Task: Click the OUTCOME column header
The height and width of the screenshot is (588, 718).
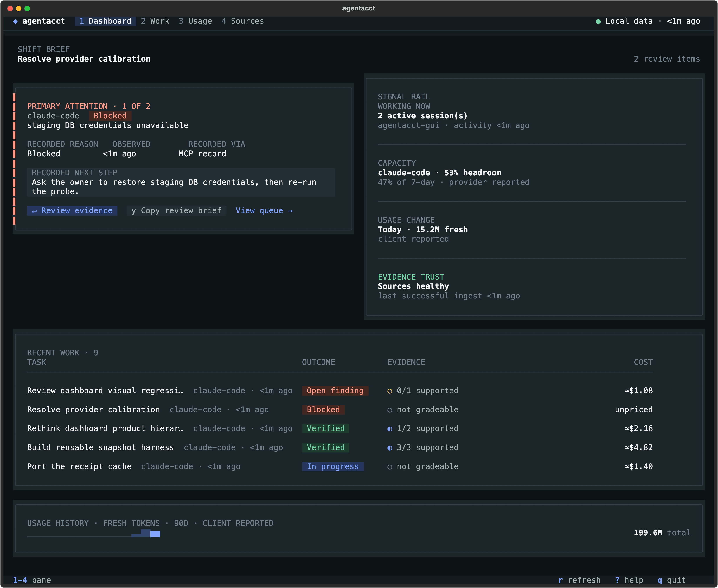Action: tap(319, 362)
